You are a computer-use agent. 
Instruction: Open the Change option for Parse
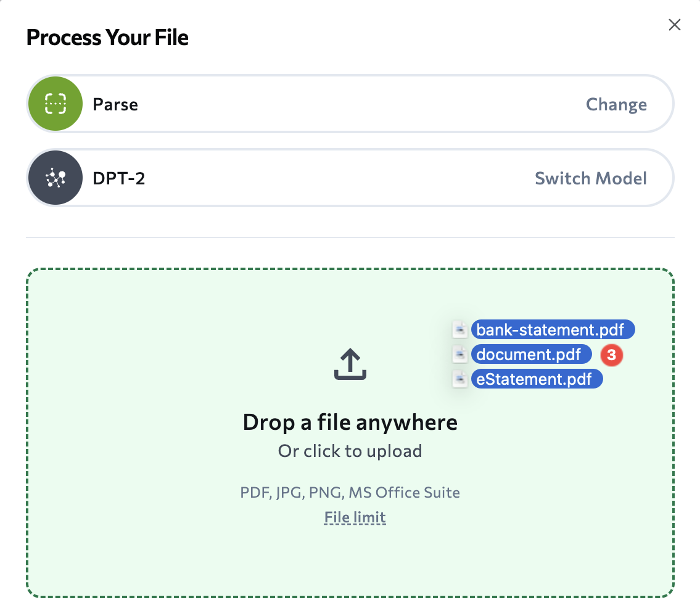pos(616,104)
